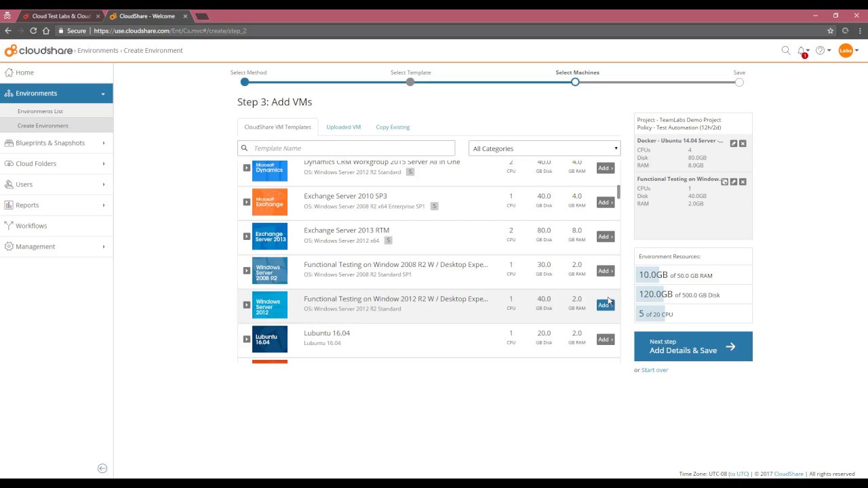Add Functional Testing Window 2012 R2 VM
This screenshot has height=488, width=868.
(x=606, y=305)
